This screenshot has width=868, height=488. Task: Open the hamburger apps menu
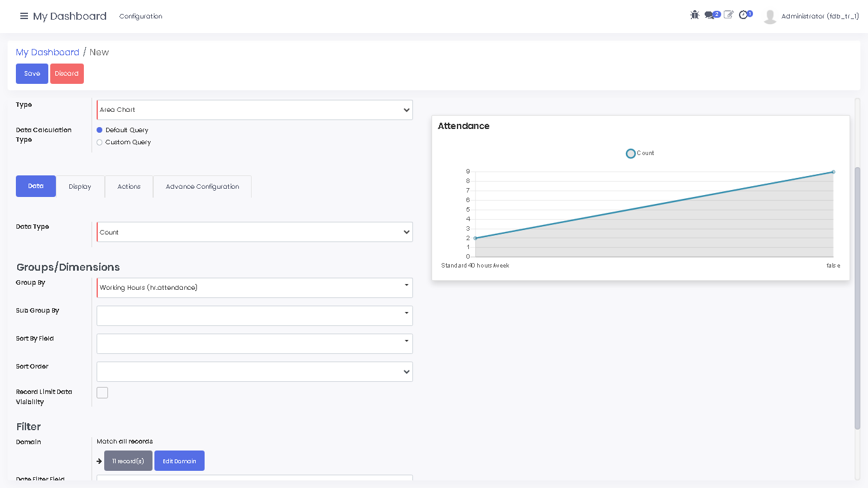pos(24,16)
